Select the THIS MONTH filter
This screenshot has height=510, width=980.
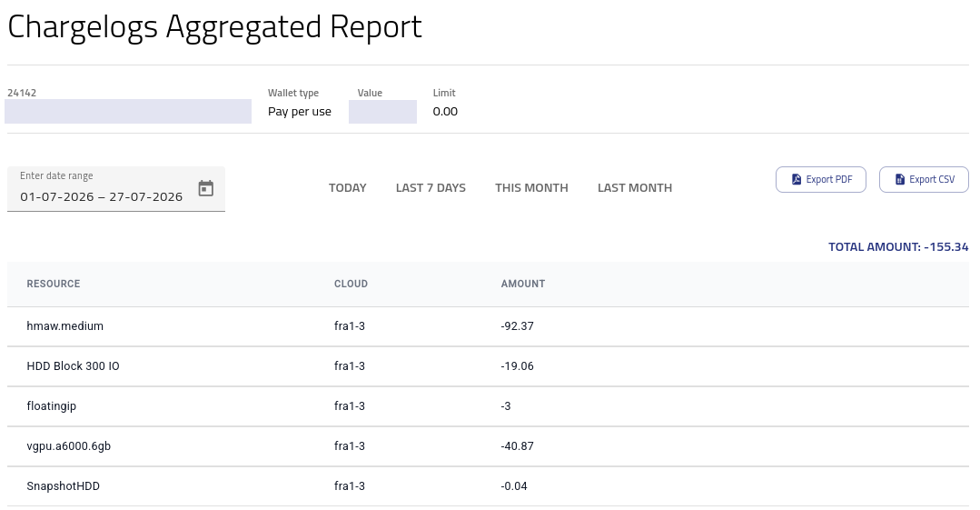point(531,188)
